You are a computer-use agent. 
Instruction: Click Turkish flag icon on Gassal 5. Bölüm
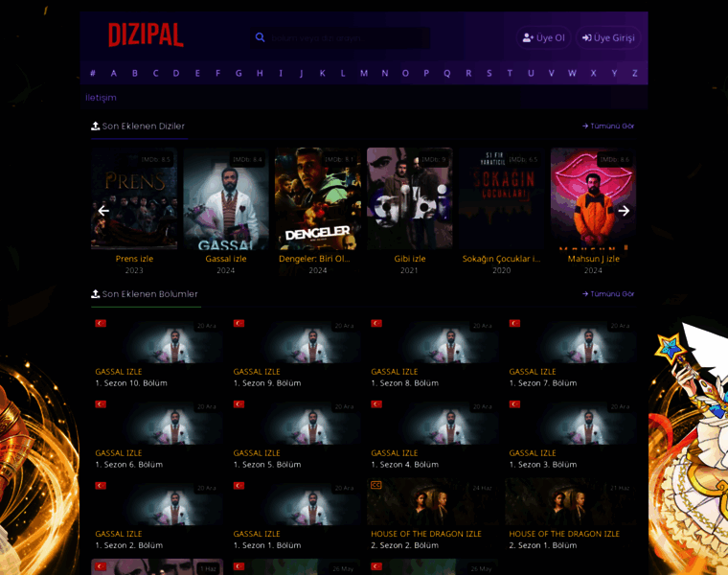239,404
